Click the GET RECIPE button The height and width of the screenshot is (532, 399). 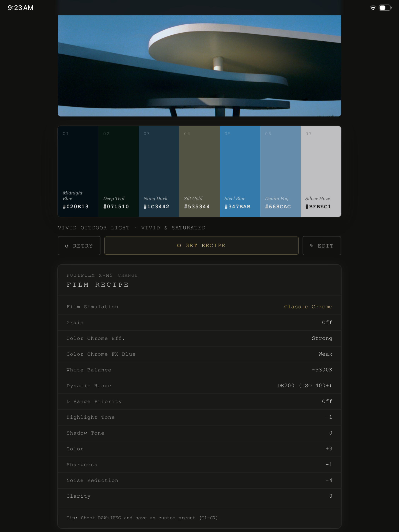click(x=201, y=246)
